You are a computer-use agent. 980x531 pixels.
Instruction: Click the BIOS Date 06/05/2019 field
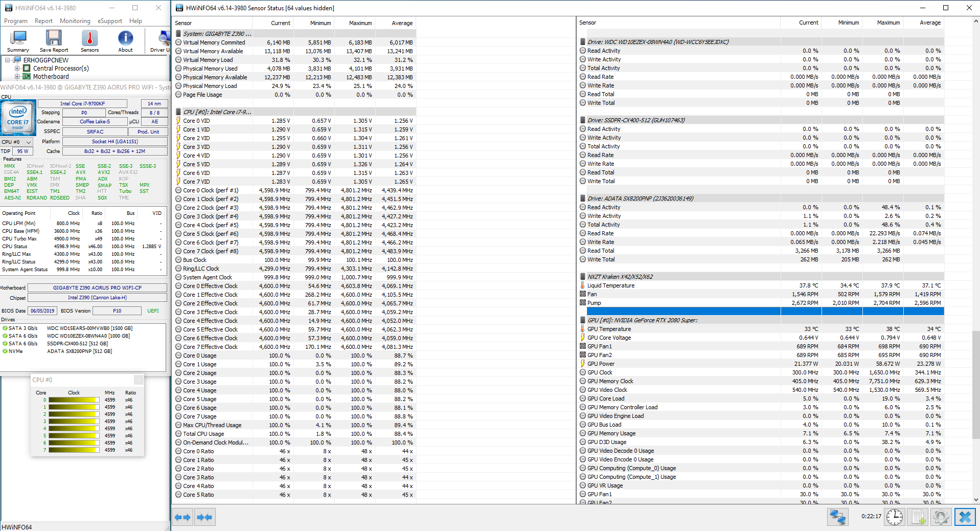point(42,311)
